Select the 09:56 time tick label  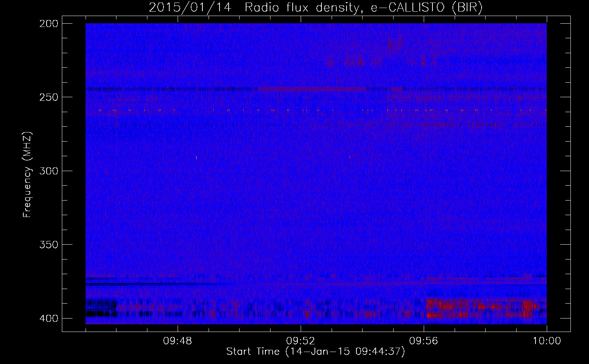pyautogui.click(x=424, y=341)
